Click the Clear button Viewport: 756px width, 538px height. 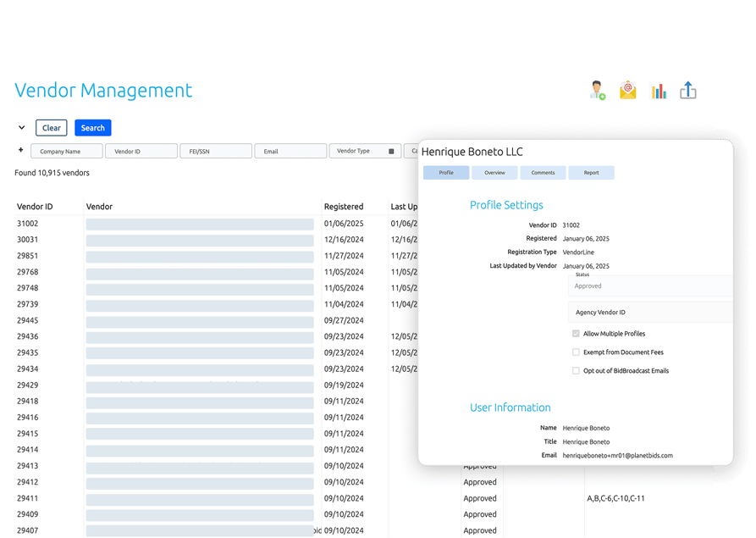[x=52, y=128]
